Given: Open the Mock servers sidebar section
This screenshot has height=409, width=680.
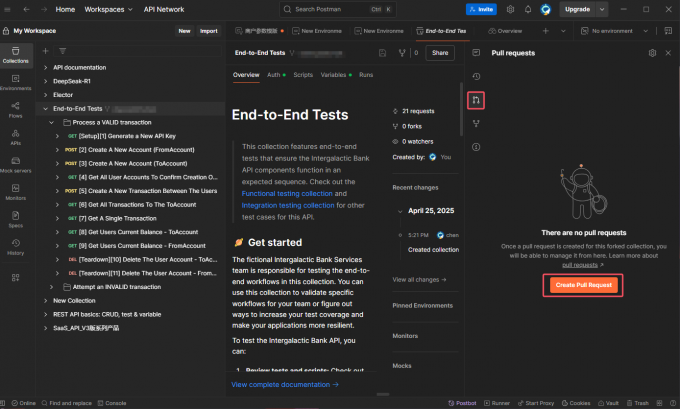Looking at the screenshot, I should pyautogui.click(x=16, y=165).
